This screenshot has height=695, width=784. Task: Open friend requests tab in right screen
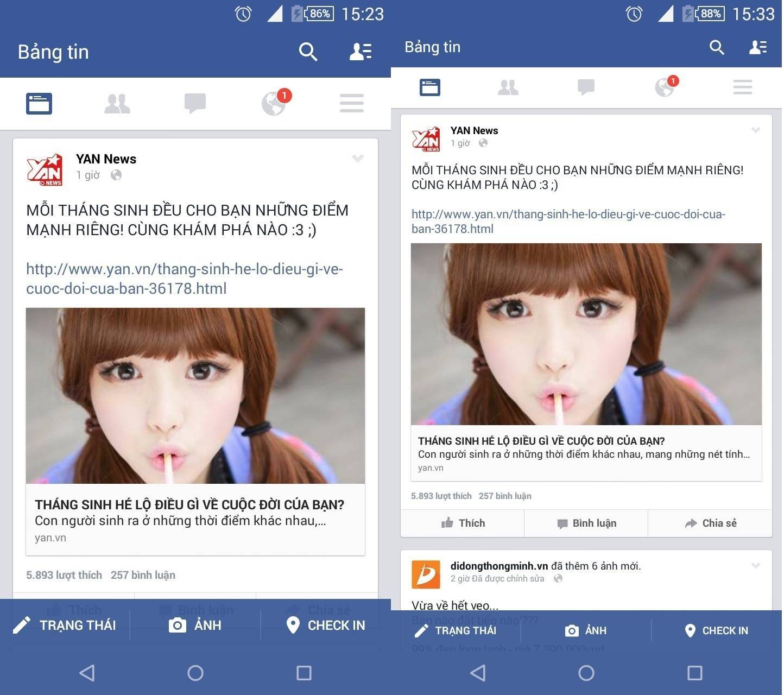[508, 87]
